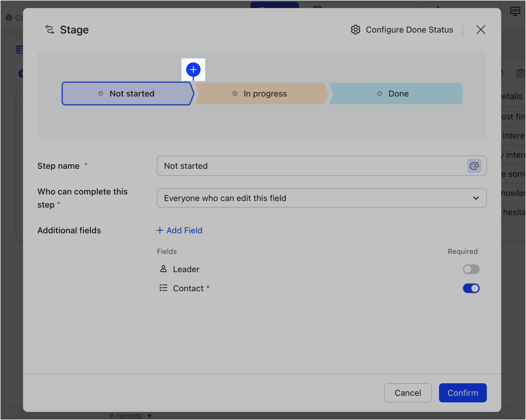The height and width of the screenshot is (420, 526).
Task: Expand the 6 records dropdown arrow
Action: point(150,416)
